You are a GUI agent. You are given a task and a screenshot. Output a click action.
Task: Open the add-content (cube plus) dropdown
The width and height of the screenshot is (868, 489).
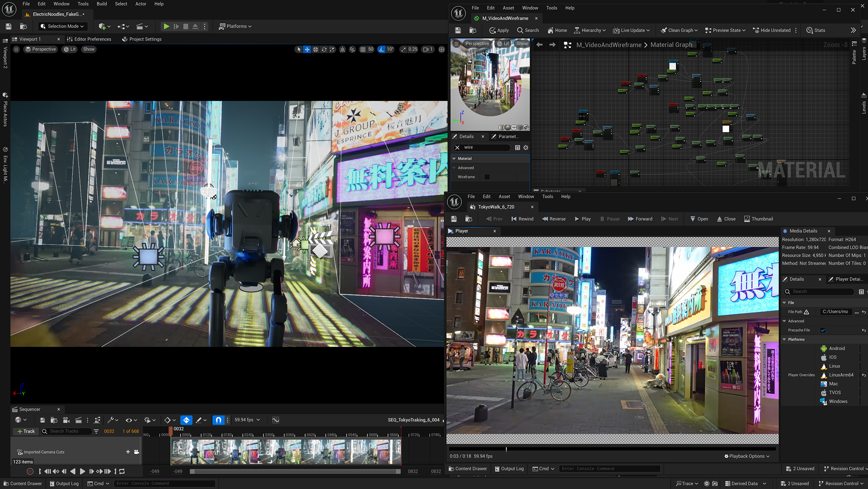coord(104,26)
